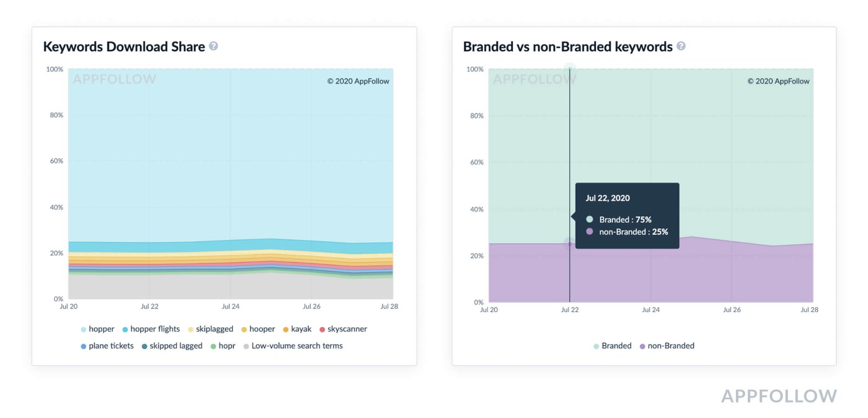Hide the skyscanner series via legend

pyautogui.click(x=343, y=329)
